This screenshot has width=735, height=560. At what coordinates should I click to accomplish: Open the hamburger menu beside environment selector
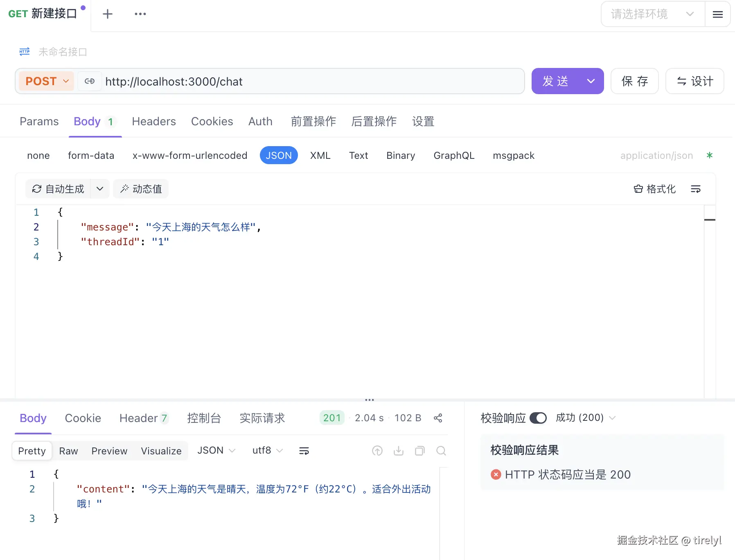[717, 14]
